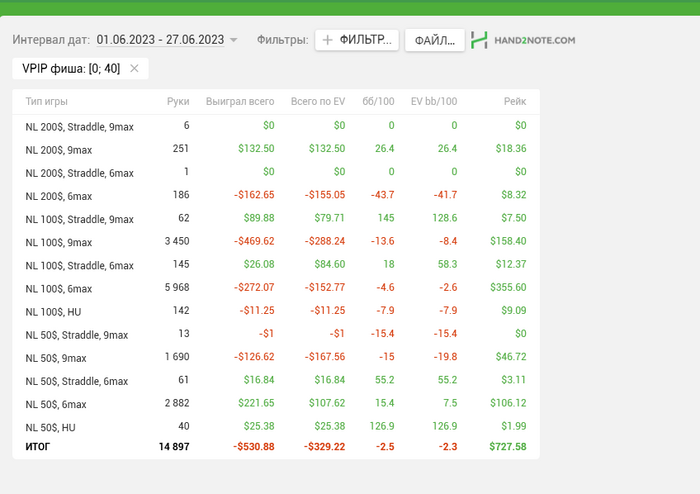Click the winnings value -$126.62

pyautogui.click(x=254, y=357)
